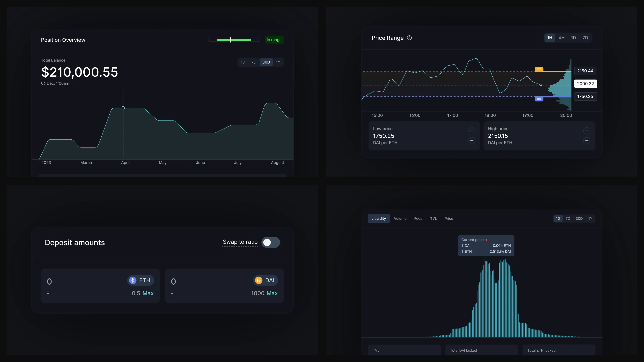Select 7D in Position Overview timeframe

(x=254, y=62)
